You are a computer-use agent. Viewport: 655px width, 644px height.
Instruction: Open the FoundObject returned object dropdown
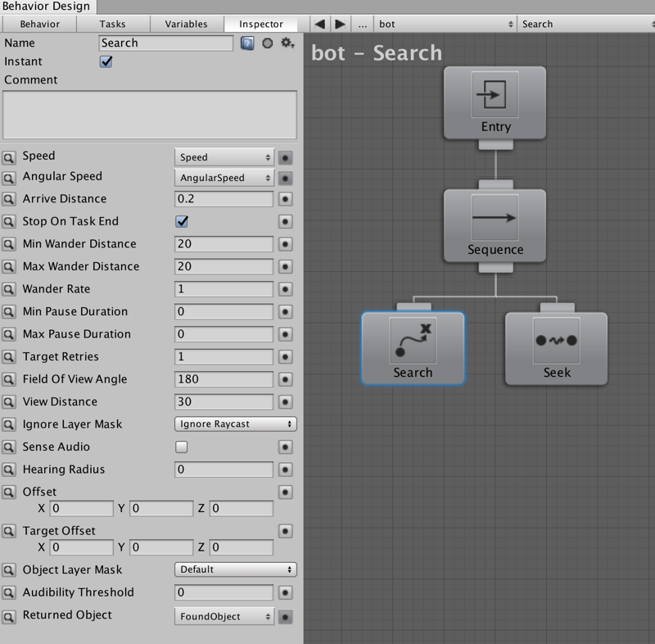224,616
